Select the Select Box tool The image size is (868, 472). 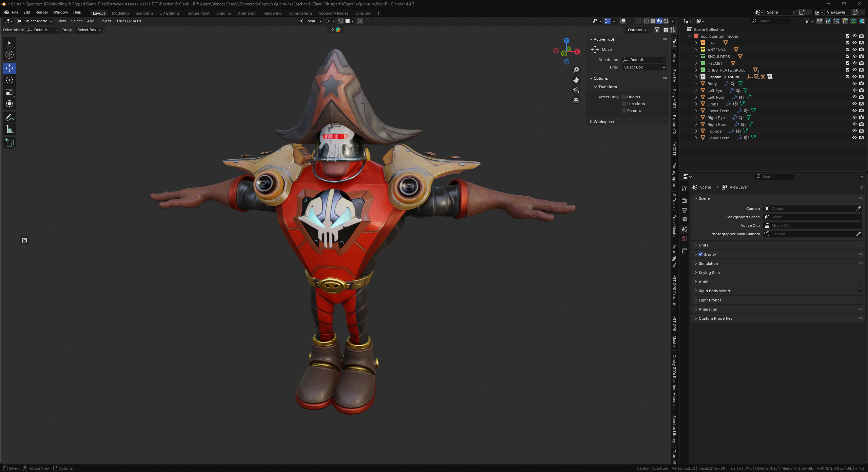click(9, 43)
